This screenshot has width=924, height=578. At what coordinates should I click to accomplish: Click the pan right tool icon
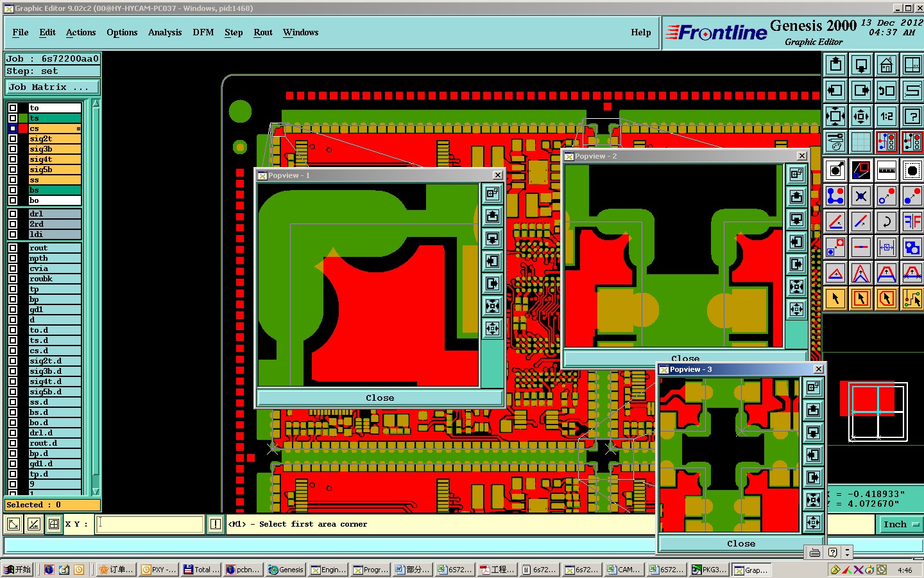861,91
